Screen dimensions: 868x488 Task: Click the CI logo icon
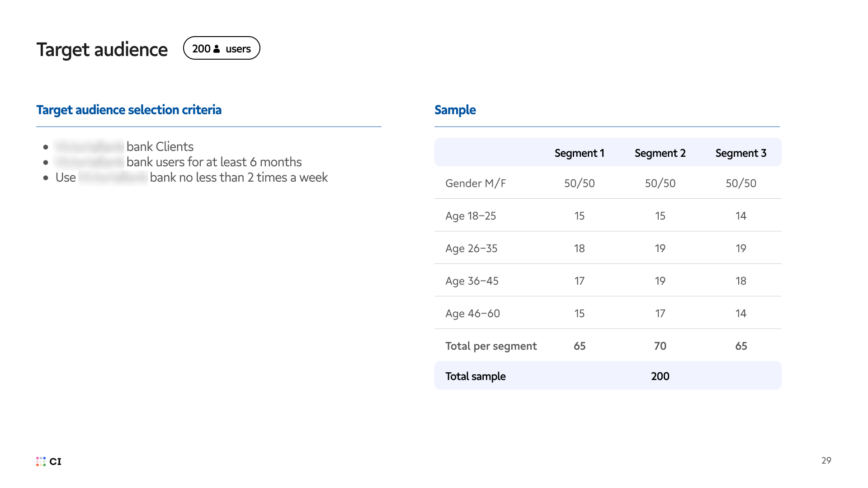(x=42, y=461)
